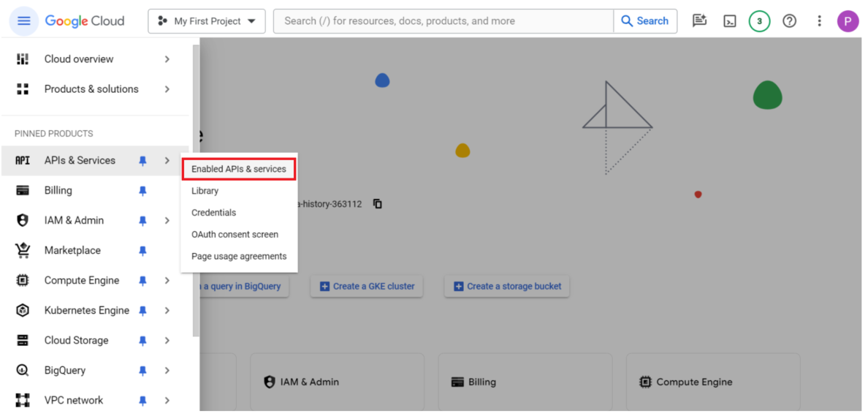Click the IAM & Admin shield icon in sidebar

(x=22, y=221)
